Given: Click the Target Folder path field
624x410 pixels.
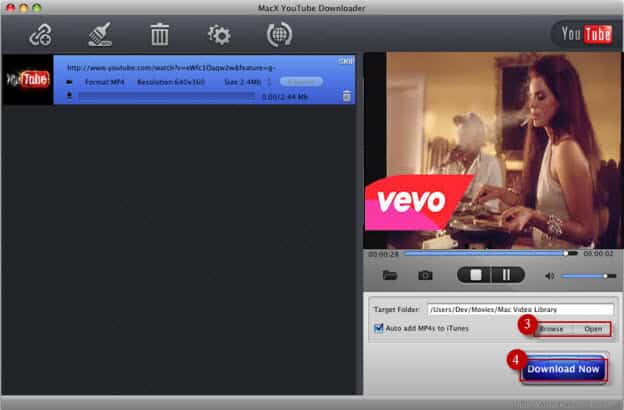Looking at the screenshot, I should click(x=520, y=309).
